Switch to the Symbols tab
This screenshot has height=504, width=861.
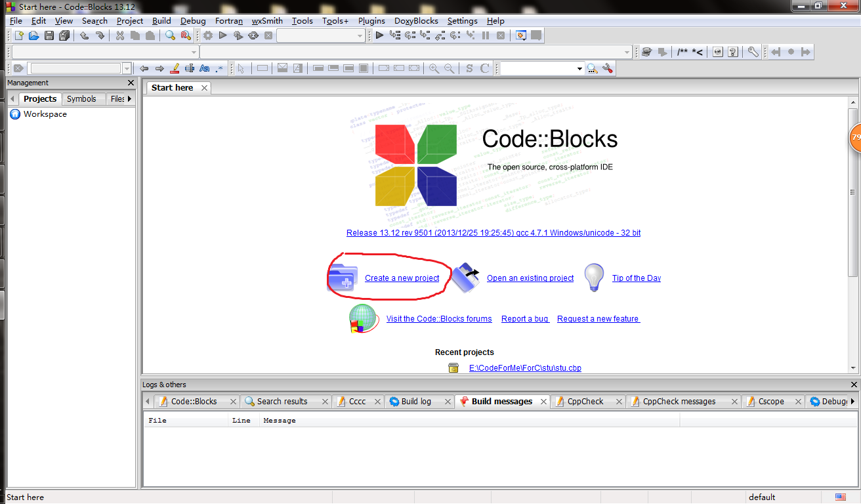point(81,98)
